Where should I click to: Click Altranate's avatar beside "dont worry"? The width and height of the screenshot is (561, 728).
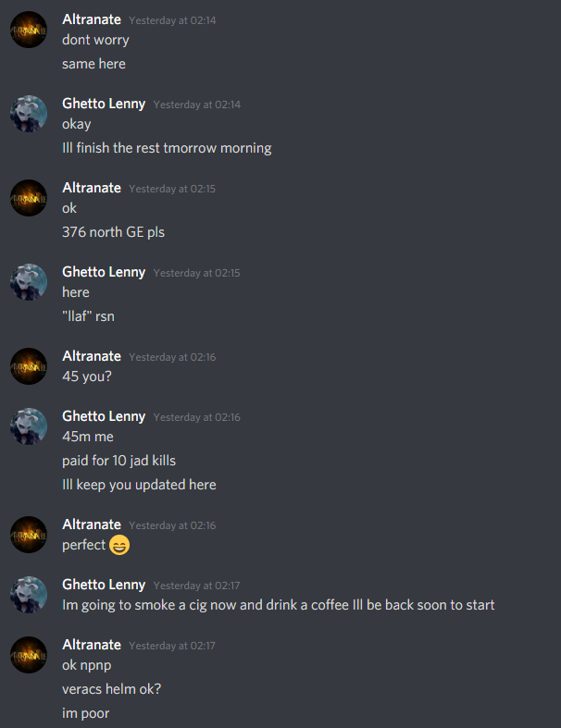click(29, 30)
